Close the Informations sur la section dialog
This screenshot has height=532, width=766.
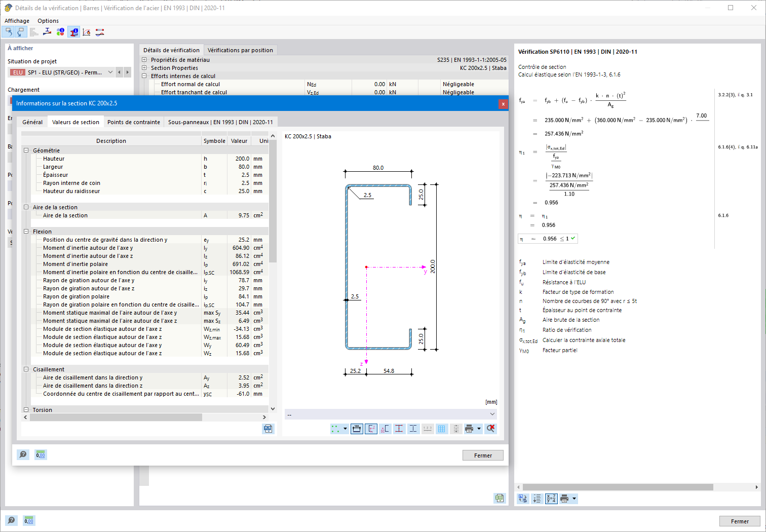(x=503, y=103)
